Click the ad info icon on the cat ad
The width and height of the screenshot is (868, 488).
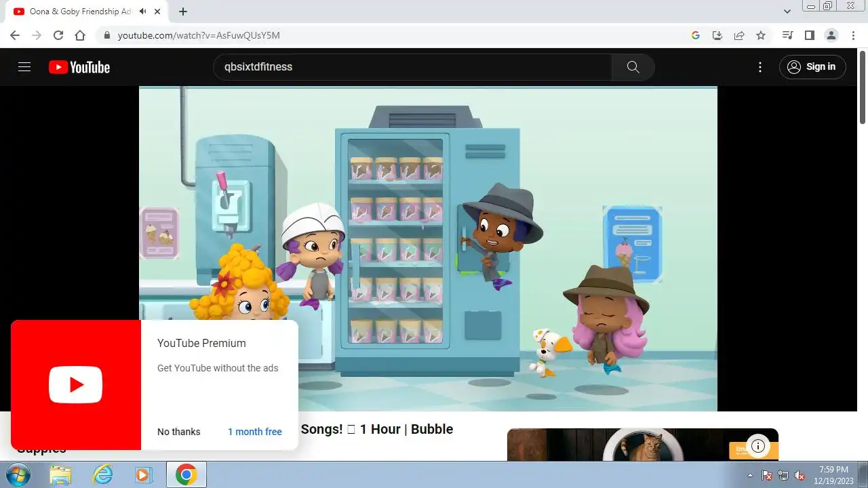click(758, 446)
